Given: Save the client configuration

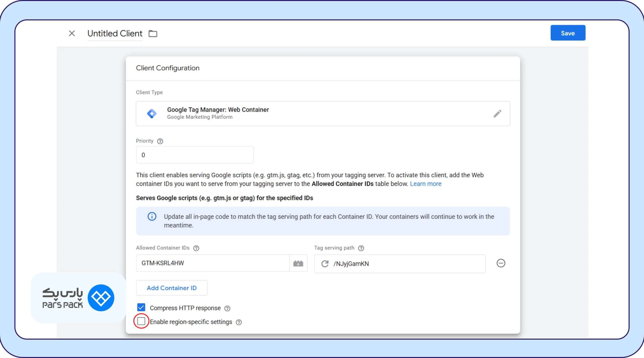Looking at the screenshot, I should click(568, 33).
